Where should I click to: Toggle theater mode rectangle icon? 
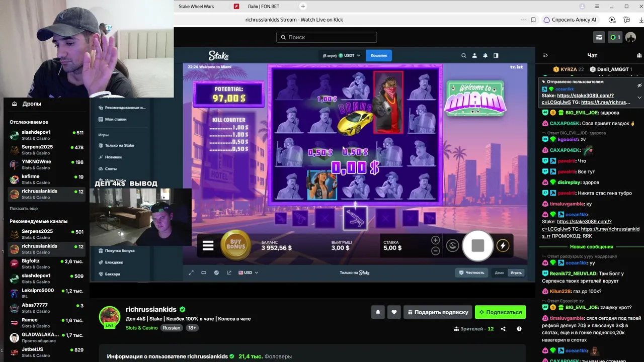click(204, 273)
